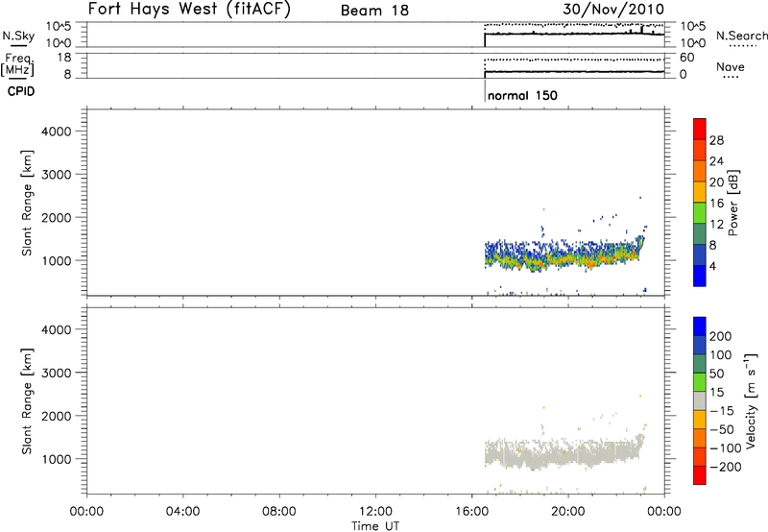Click the blue top of velocity colorbar
The image size is (768, 532).
tap(700, 326)
